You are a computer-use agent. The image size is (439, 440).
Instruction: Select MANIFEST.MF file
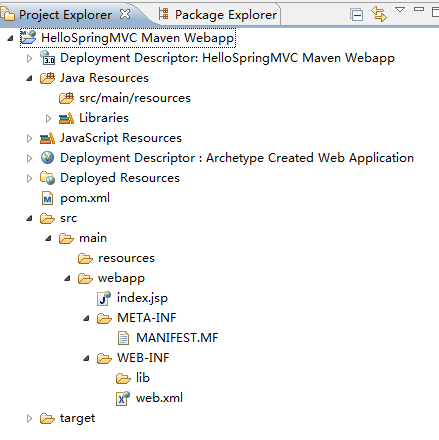[x=168, y=338]
